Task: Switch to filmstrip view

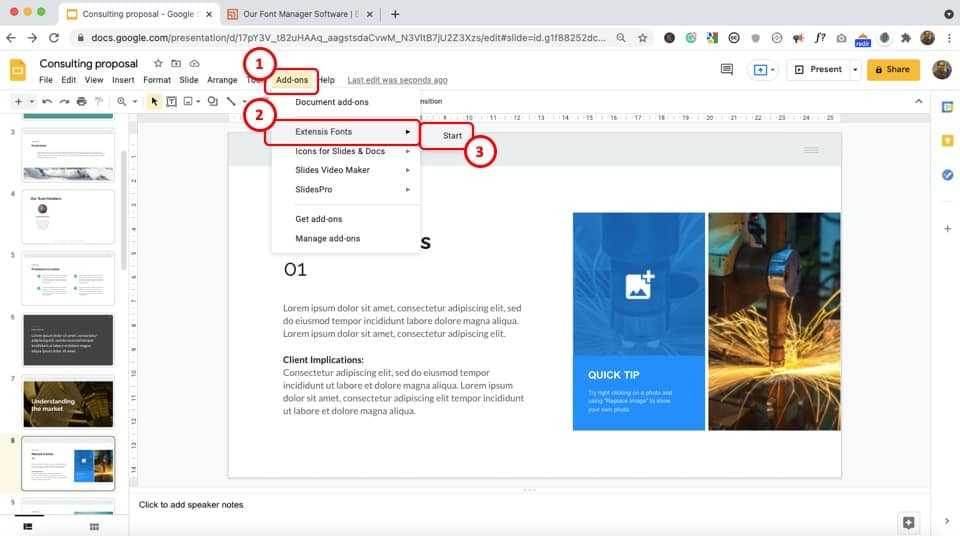Action: pyautogui.click(x=28, y=526)
